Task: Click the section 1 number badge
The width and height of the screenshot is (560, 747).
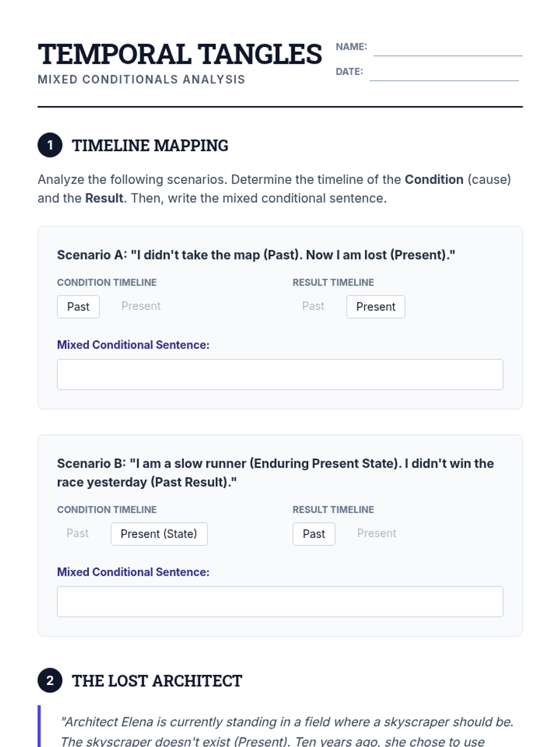Action: (x=50, y=145)
